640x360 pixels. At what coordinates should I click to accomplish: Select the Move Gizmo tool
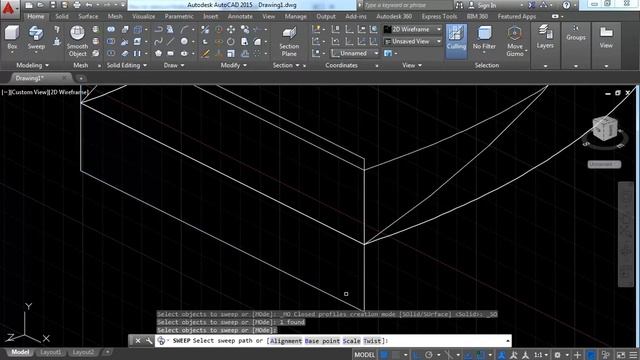[x=515, y=41]
